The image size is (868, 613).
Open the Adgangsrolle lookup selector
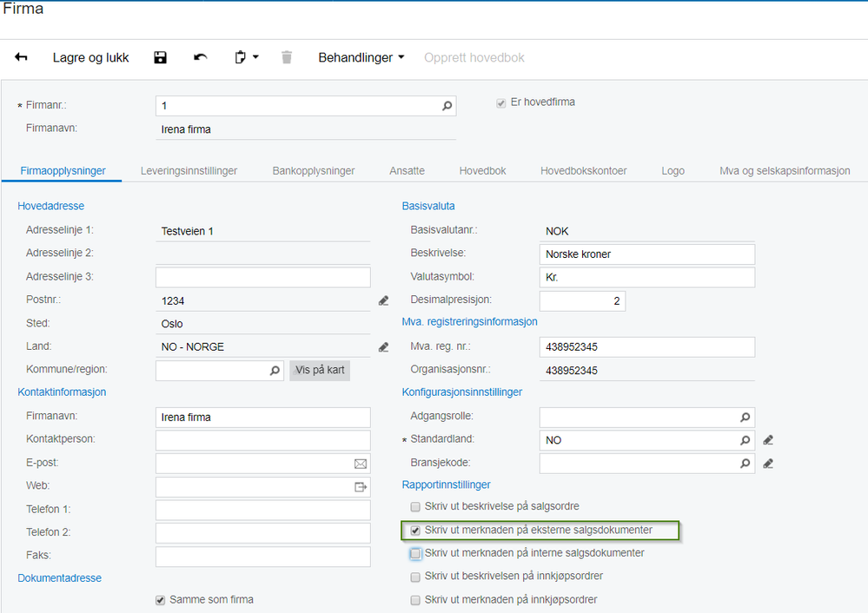pos(745,417)
